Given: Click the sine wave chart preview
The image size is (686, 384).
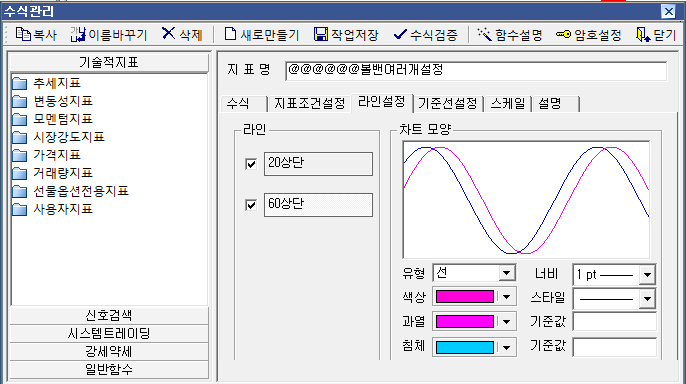Looking at the screenshot, I should coord(526,200).
